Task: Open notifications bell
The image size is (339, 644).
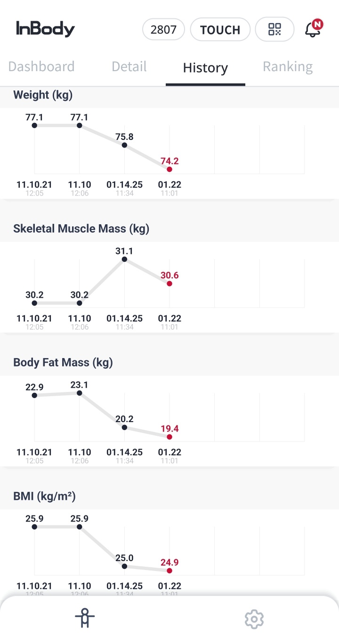Action: (x=313, y=29)
